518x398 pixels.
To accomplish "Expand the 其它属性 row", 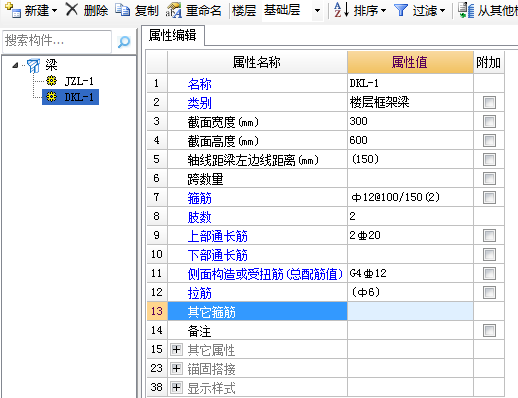I will click(176, 349).
